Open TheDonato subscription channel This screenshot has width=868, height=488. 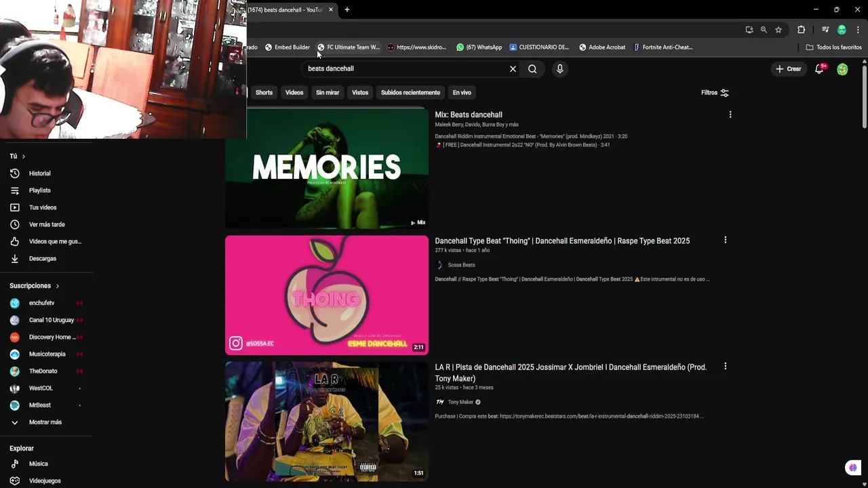click(47, 371)
